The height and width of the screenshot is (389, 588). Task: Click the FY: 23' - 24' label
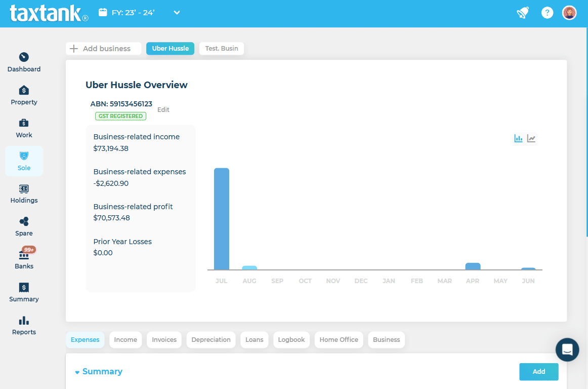click(x=133, y=13)
